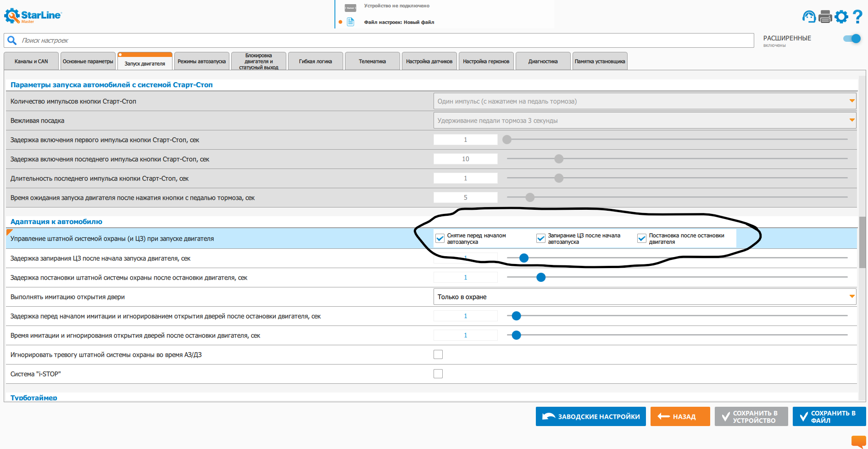Image resolution: width=868 pixels, height=449 pixels.
Task: Click slider for Время ожидания запуска двигателя
Action: pyautogui.click(x=530, y=197)
